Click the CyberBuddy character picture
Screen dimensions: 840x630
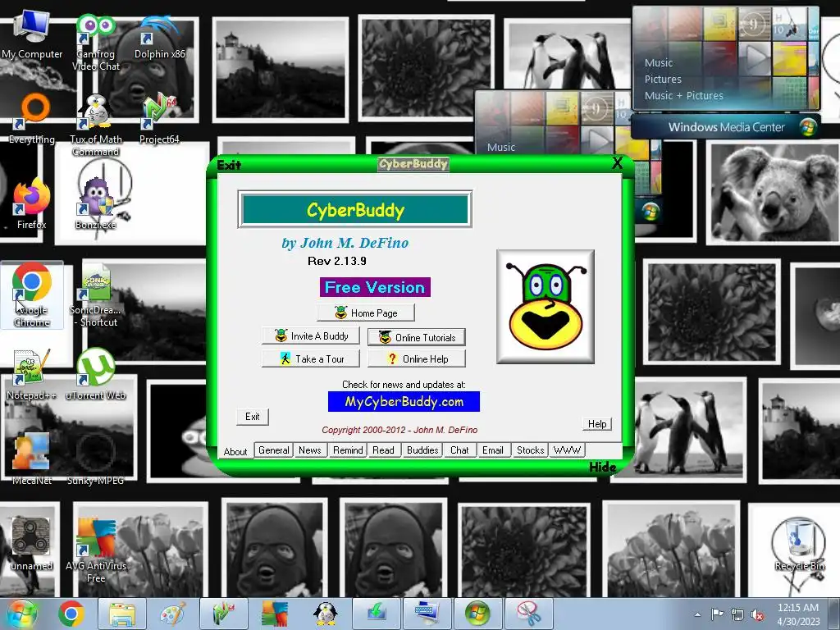(x=546, y=307)
